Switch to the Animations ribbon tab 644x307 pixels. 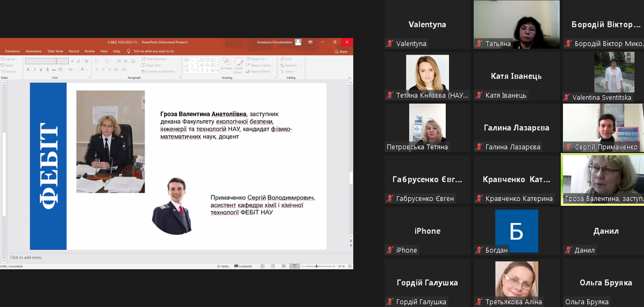(x=34, y=51)
